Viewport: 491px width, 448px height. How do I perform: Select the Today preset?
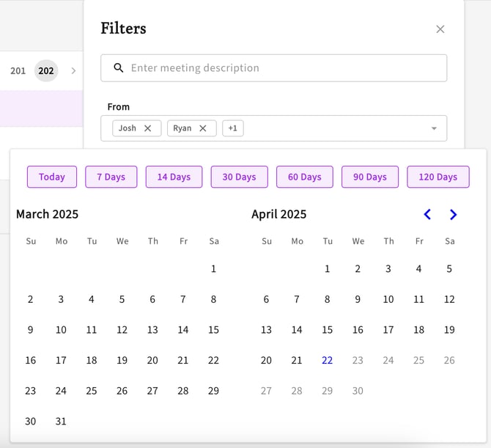(x=52, y=177)
